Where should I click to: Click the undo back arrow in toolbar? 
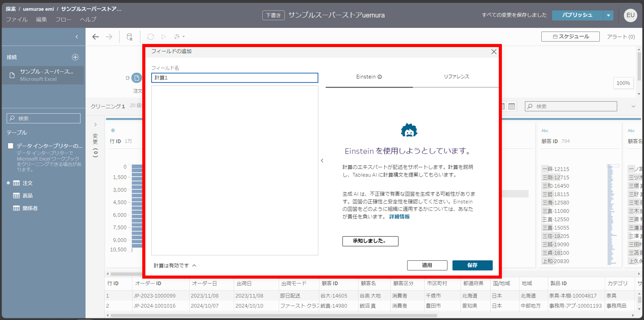[95, 37]
